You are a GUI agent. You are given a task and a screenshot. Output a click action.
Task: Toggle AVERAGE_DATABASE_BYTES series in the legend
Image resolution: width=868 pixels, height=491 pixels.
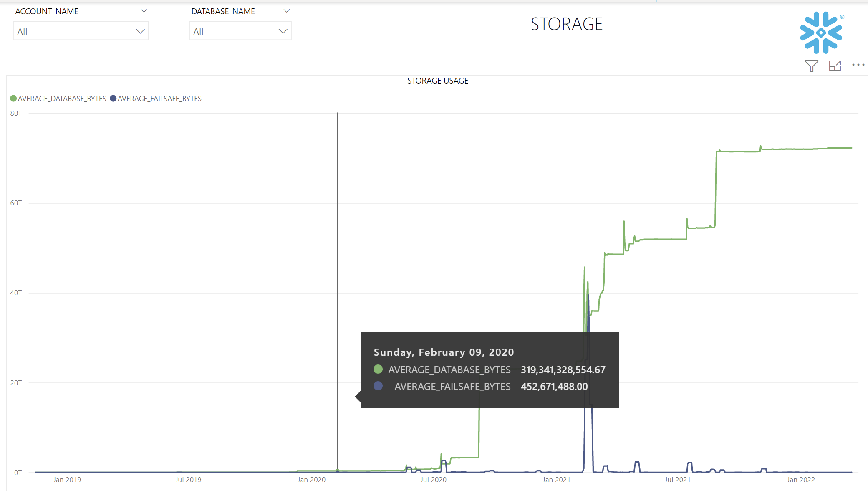(63, 98)
